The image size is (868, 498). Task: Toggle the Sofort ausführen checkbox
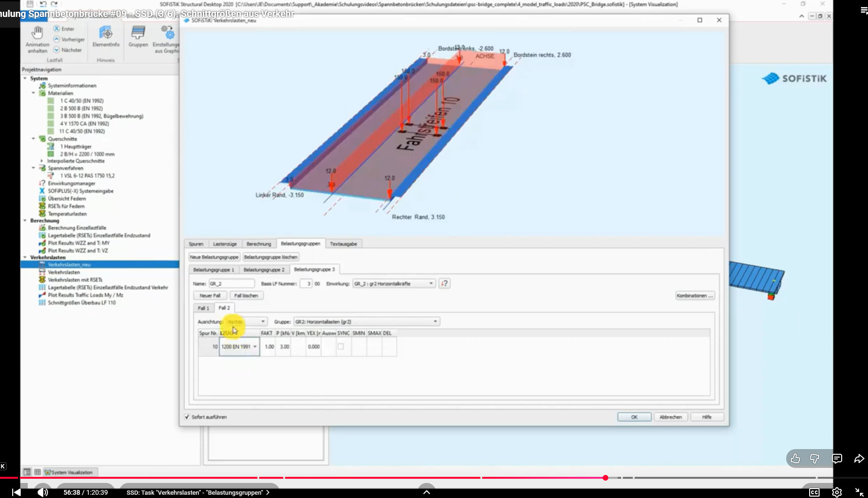pos(187,417)
